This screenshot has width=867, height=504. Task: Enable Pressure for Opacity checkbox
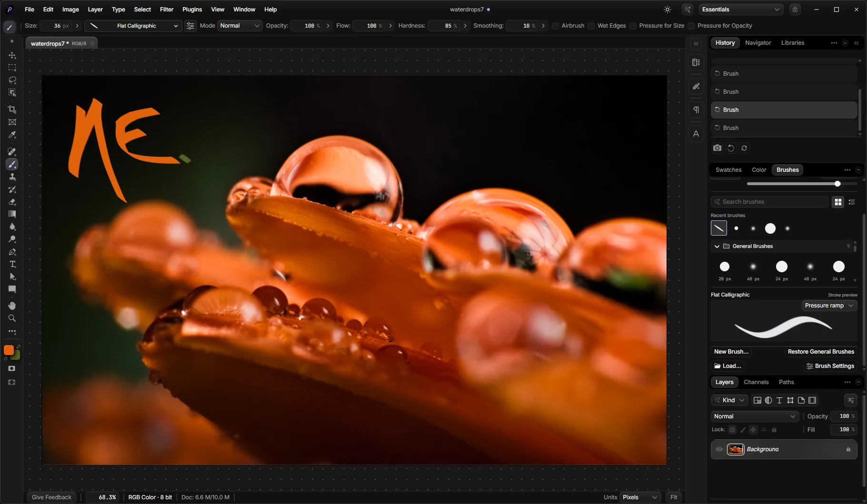(x=691, y=26)
